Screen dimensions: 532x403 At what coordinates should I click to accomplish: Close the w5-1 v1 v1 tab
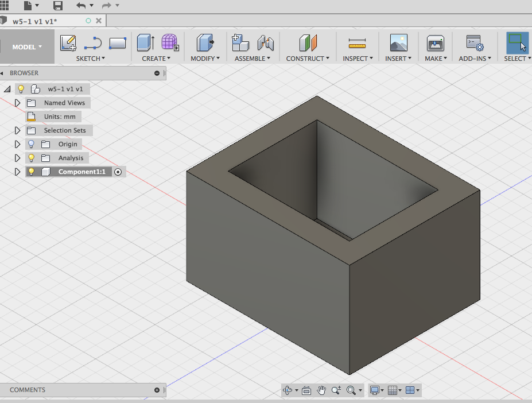click(99, 21)
